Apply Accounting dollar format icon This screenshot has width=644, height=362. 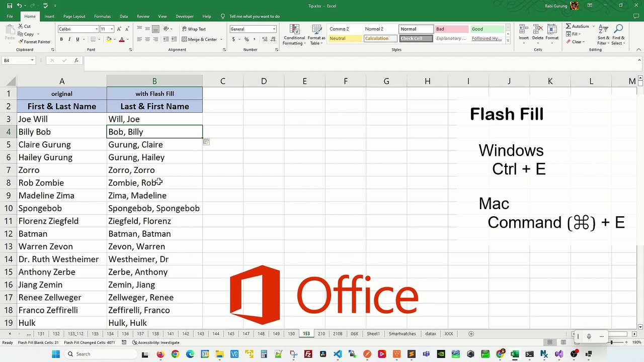pyautogui.click(x=233, y=39)
